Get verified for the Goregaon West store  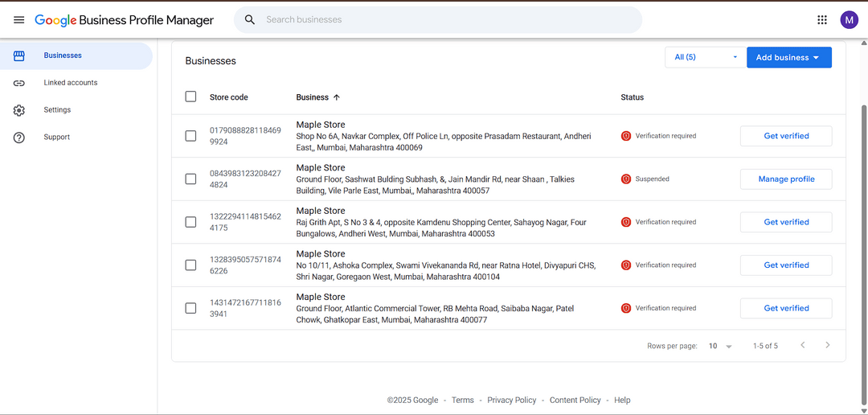pyautogui.click(x=786, y=265)
